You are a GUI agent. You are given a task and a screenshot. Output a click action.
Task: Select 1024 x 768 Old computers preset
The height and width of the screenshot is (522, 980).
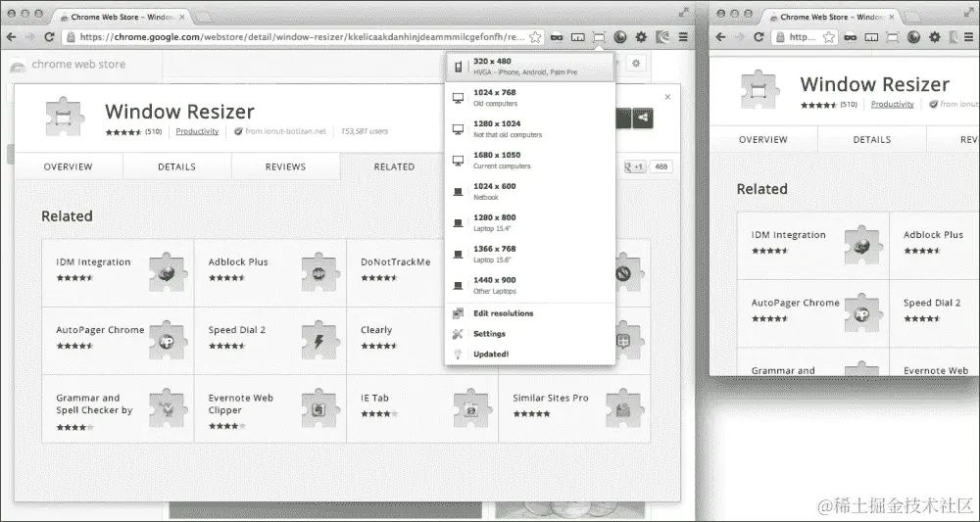click(530, 98)
